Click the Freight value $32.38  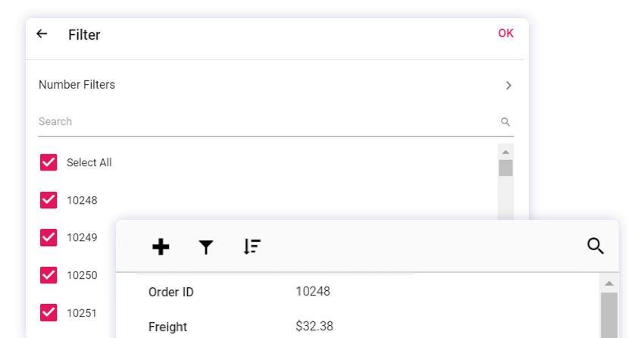point(314,327)
